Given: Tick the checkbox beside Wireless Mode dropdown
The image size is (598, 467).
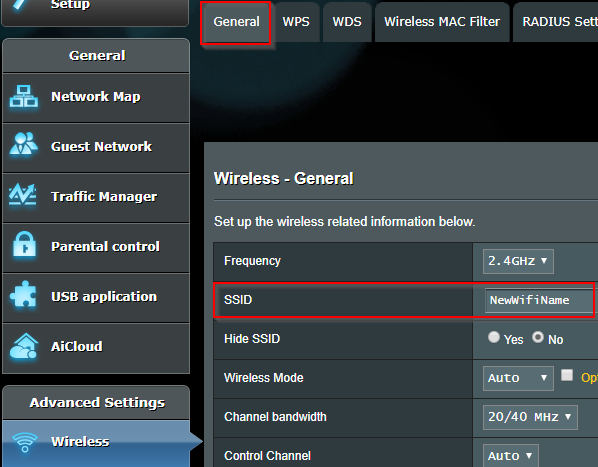Looking at the screenshot, I should tap(567, 375).
